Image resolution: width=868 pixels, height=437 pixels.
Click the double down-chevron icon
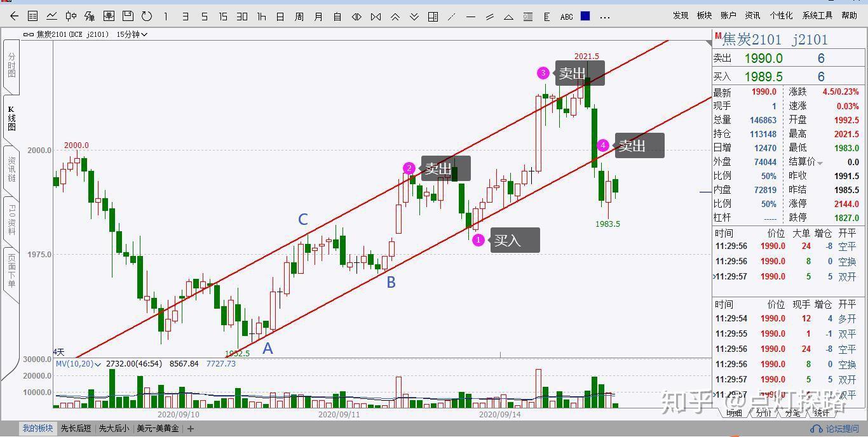(414, 17)
